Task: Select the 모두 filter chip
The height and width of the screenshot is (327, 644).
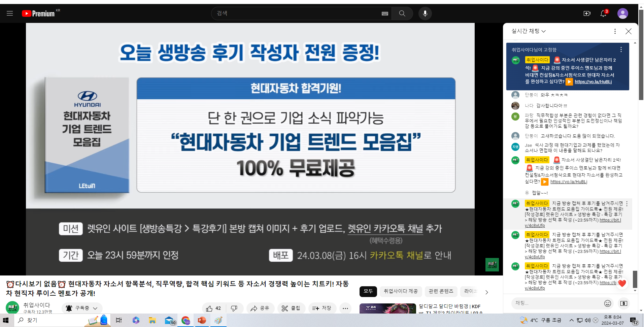Action: tap(368, 291)
